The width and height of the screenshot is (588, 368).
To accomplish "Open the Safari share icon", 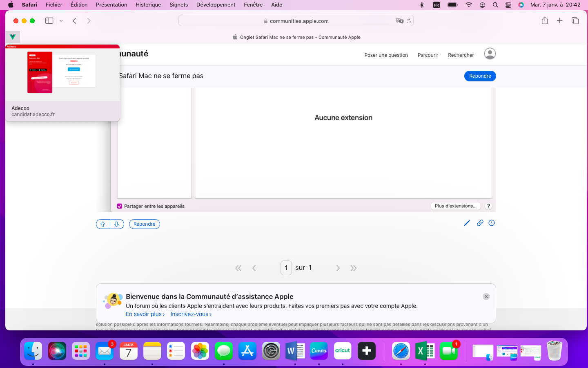I will coord(545,21).
